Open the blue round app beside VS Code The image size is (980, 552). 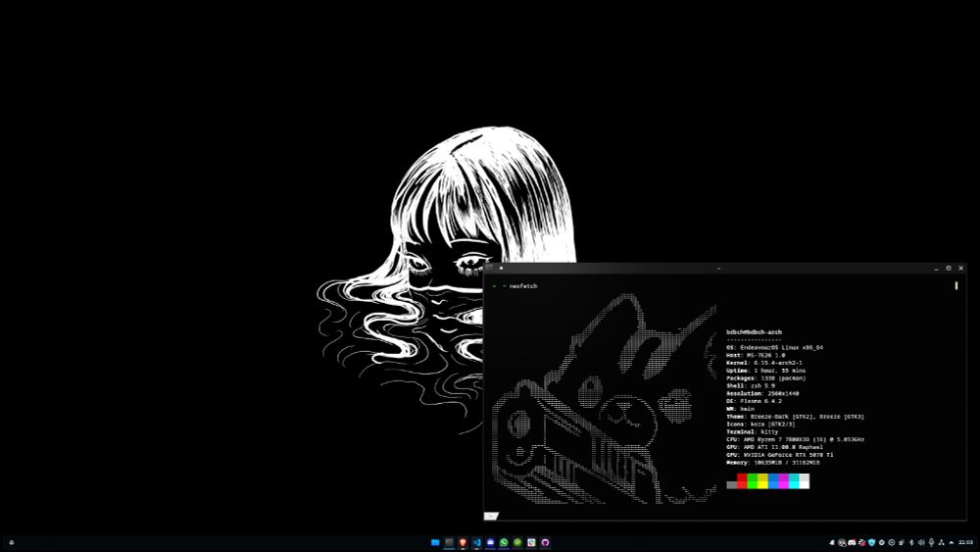[x=490, y=542]
